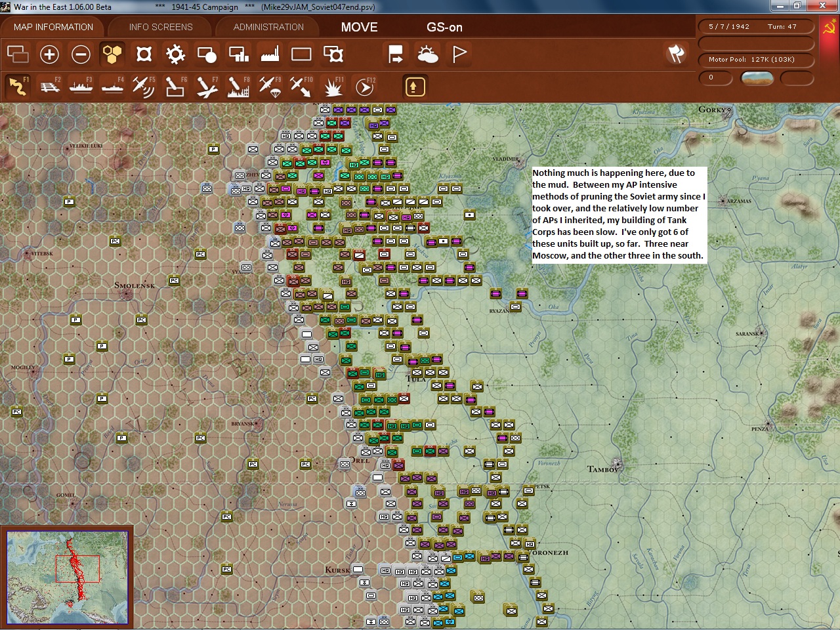
Task: Toggle the factory locations overlay
Action: [270, 54]
